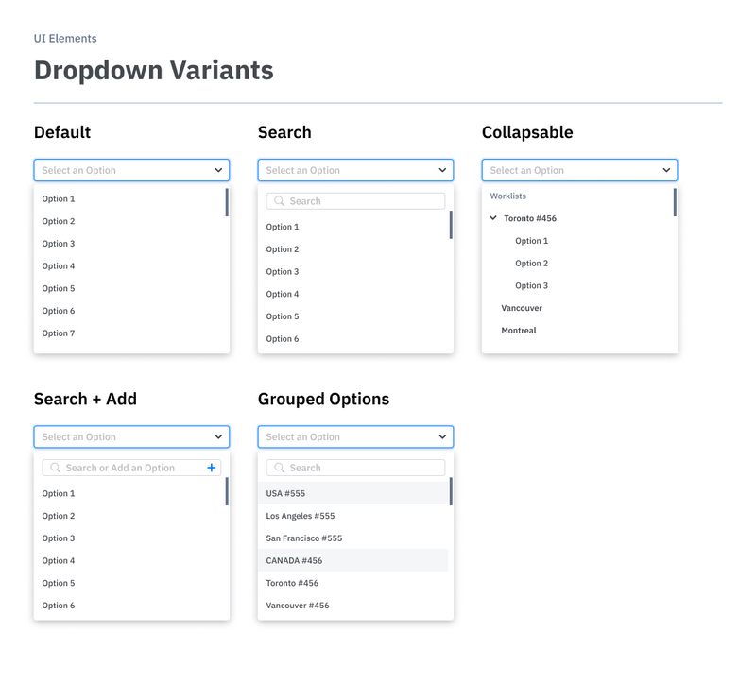This screenshot has height=700, width=756.
Task: Click the chevron on the Collapsable dropdown
Action: coord(665,170)
